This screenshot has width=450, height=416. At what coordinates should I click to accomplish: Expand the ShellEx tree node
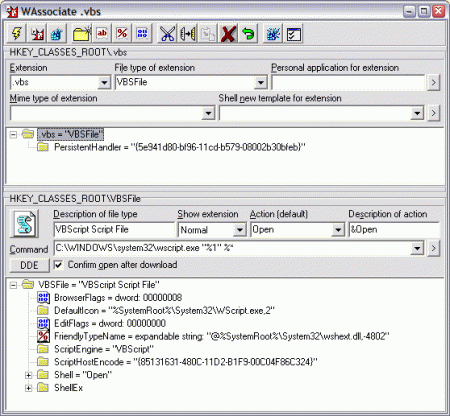pyautogui.click(x=29, y=388)
